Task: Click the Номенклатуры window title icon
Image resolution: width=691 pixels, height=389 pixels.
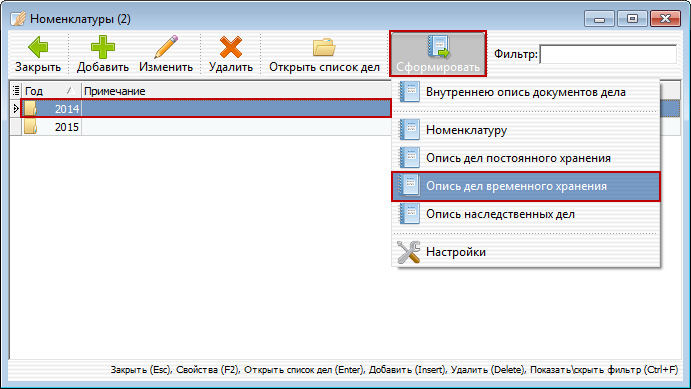Action: pos(19,19)
